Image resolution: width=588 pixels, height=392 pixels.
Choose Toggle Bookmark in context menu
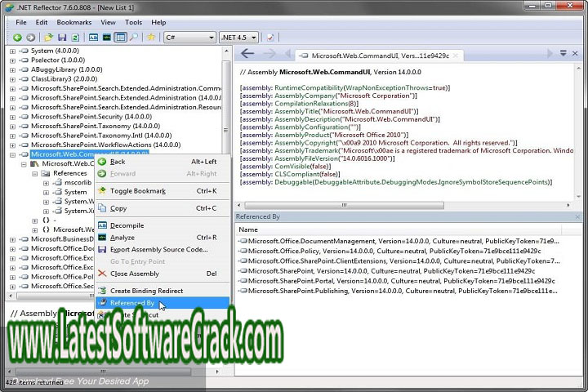pyautogui.click(x=163, y=191)
